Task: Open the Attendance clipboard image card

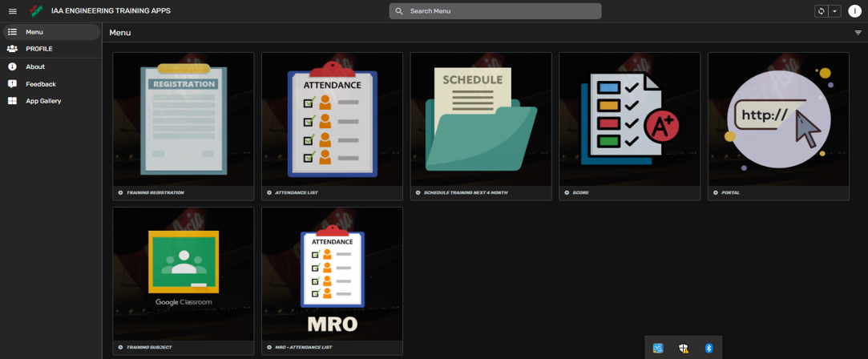Action: coord(332,119)
